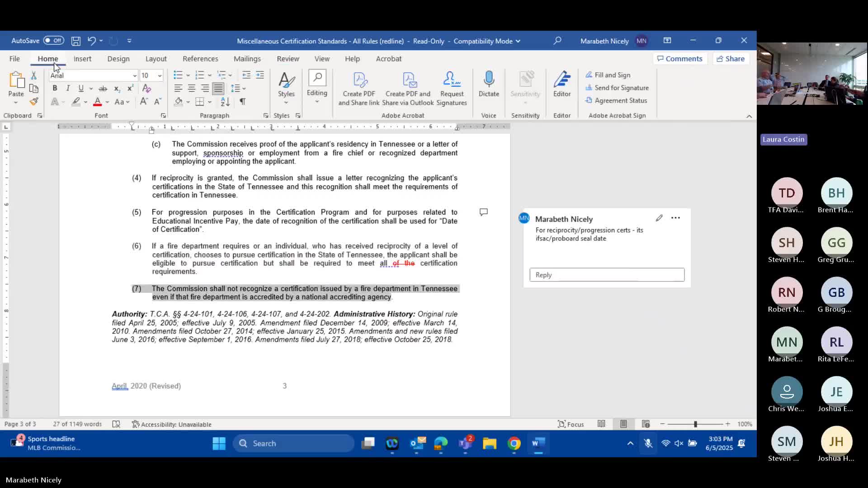This screenshot has width=868, height=488.
Task: Click the Clear All Formatting icon
Action: click(x=146, y=88)
